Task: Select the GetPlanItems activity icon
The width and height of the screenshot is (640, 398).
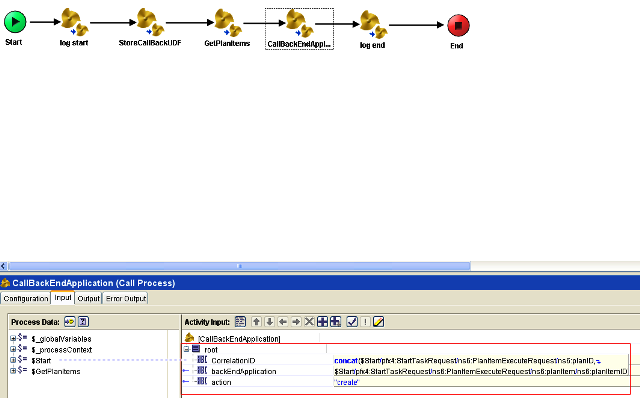Action: pyautogui.click(x=228, y=23)
